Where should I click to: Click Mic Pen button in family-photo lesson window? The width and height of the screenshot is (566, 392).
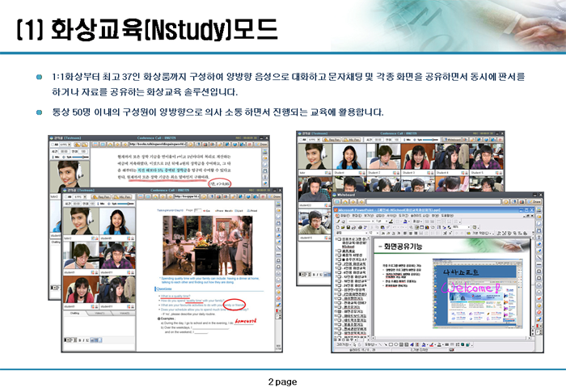tap(122, 196)
